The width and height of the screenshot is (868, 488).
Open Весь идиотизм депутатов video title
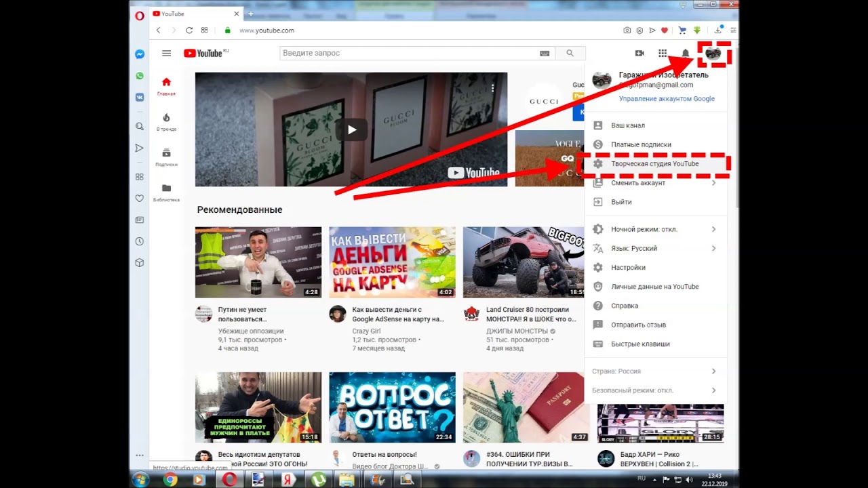tap(262, 459)
